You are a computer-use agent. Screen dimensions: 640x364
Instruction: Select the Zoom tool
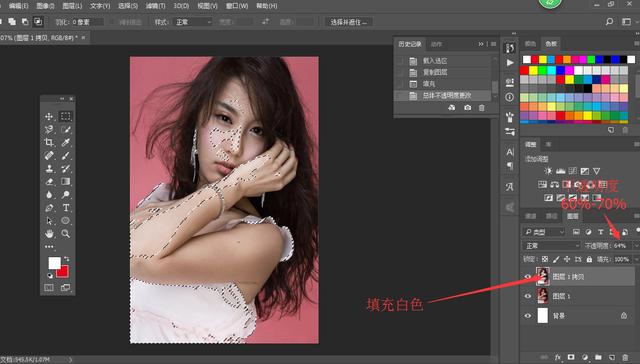coord(65,234)
